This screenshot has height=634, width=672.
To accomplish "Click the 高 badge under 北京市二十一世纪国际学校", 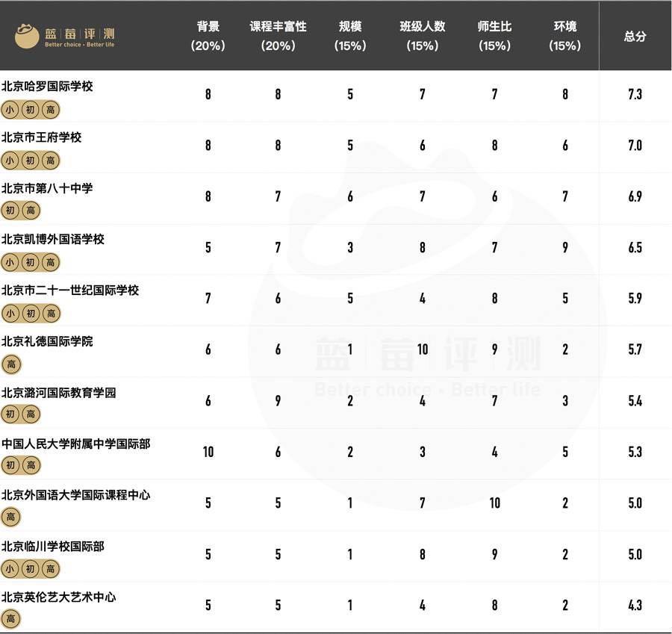I will 50,314.
